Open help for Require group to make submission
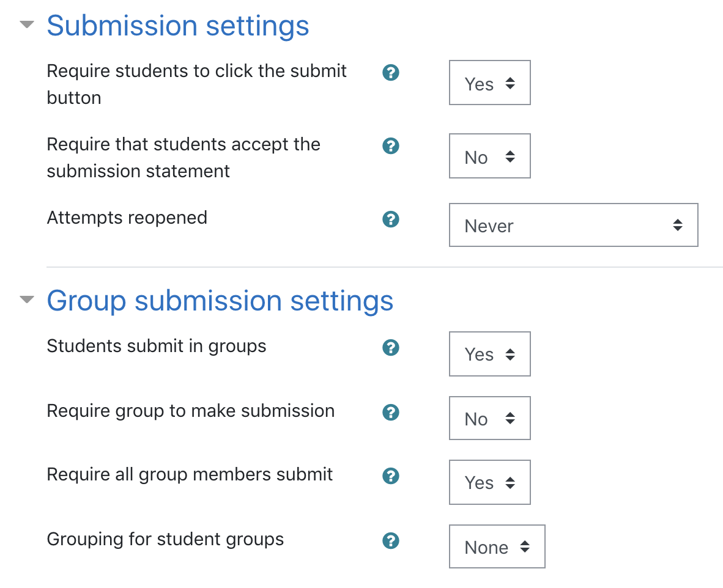Viewport: 723px width, 588px height. [390, 412]
